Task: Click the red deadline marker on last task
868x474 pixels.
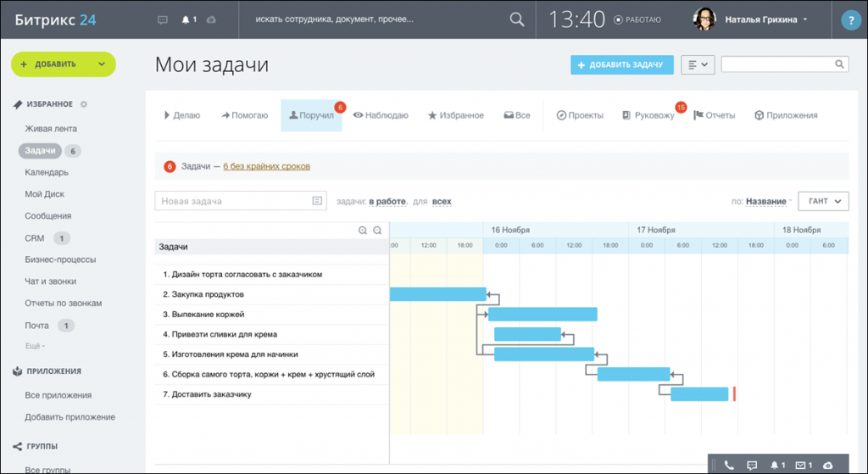Action: point(734,393)
